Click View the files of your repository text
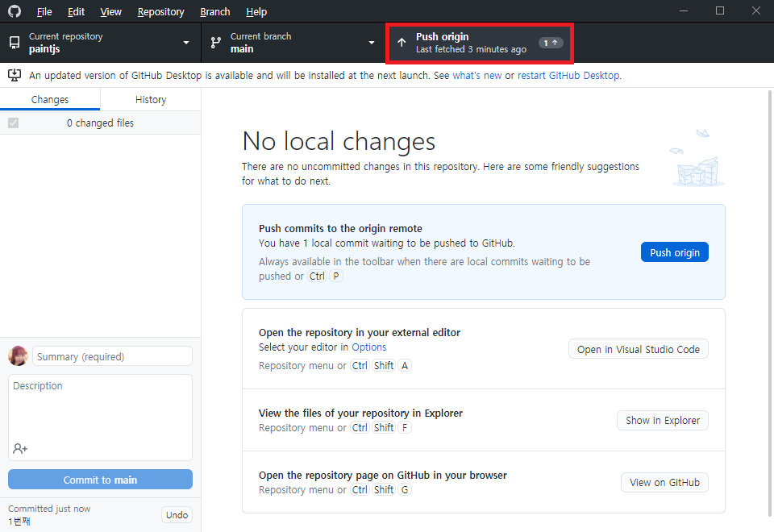 360,413
